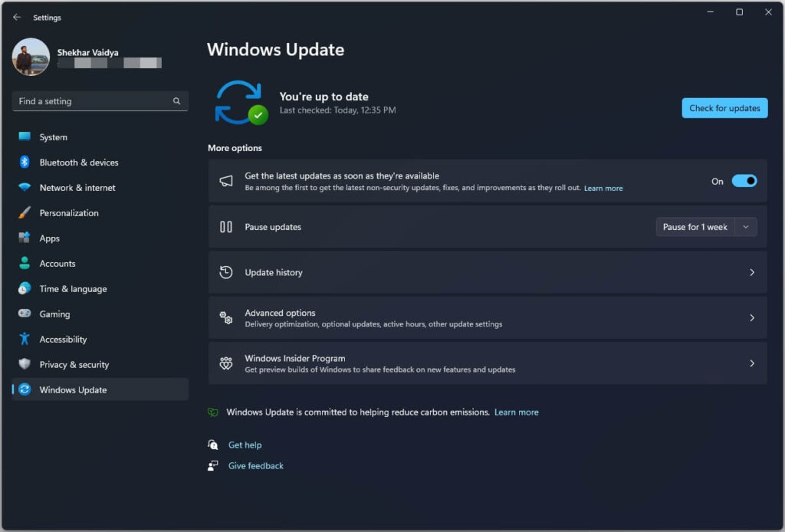This screenshot has height=532, width=785.
Task: Click the Pause updates icon
Action: pos(226,227)
